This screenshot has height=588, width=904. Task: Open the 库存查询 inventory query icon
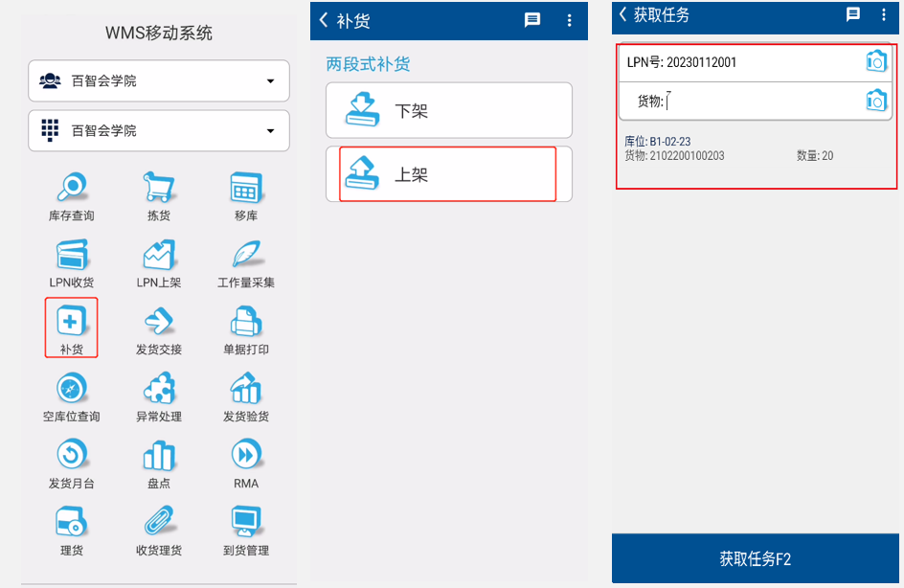tap(72, 188)
